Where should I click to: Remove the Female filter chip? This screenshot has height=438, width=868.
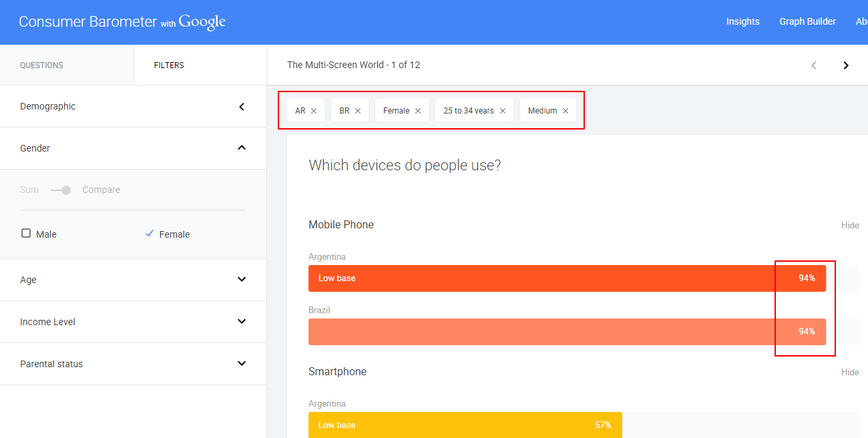(418, 111)
